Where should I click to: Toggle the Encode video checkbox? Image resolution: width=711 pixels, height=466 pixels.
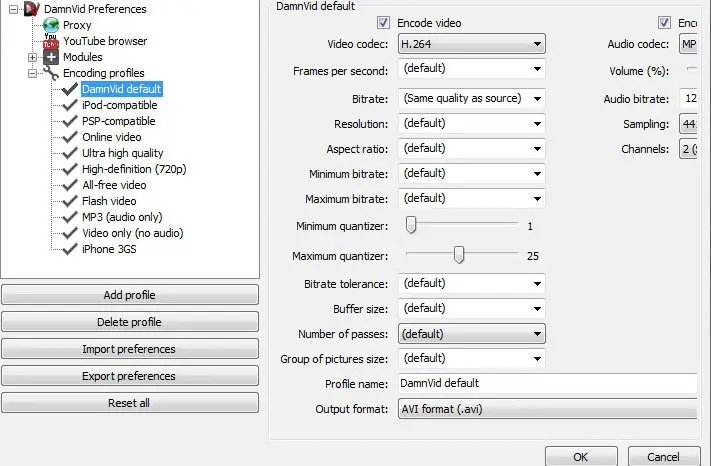384,23
